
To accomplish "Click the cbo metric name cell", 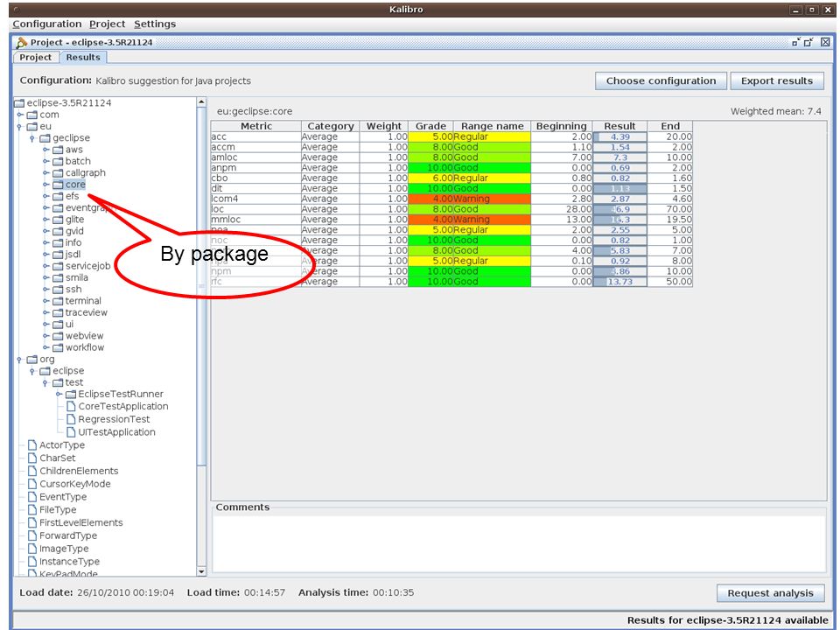I will [256, 178].
